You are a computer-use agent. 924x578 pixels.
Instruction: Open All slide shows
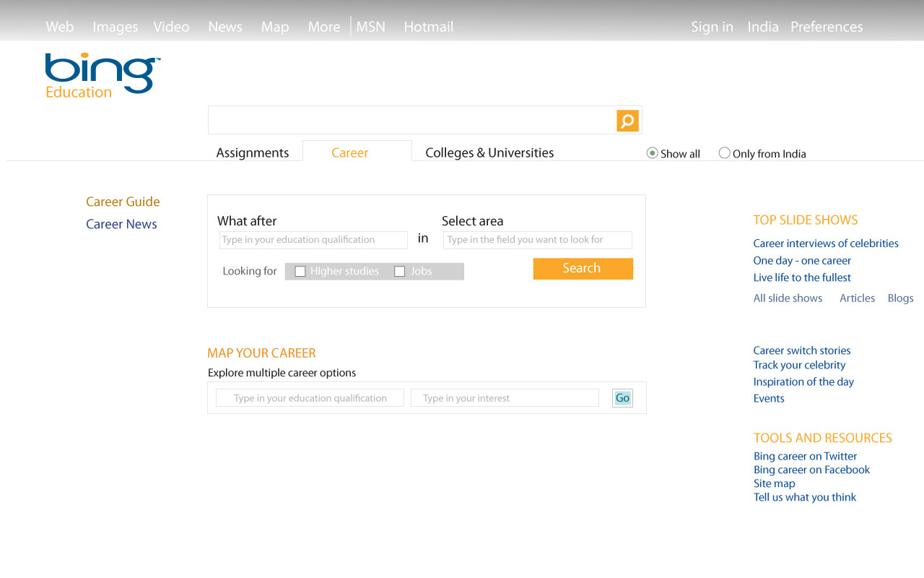click(788, 298)
